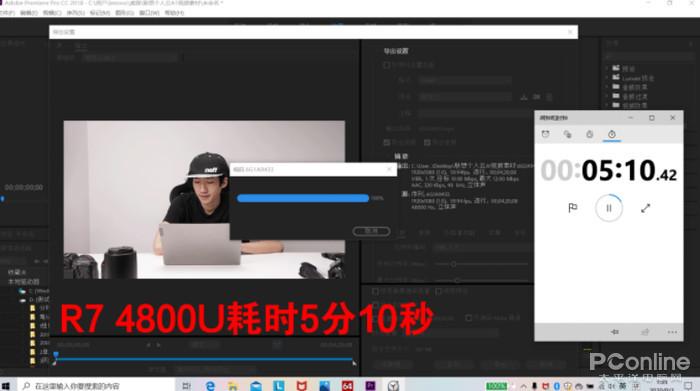
Task: Adjust the maximum bitrate slider
Action: point(456,280)
